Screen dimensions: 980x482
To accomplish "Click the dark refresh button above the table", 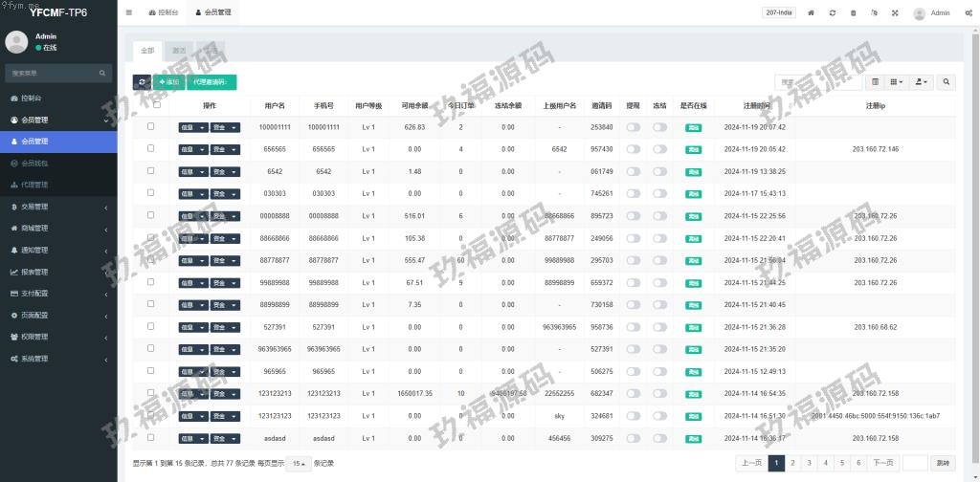I will click(x=142, y=82).
